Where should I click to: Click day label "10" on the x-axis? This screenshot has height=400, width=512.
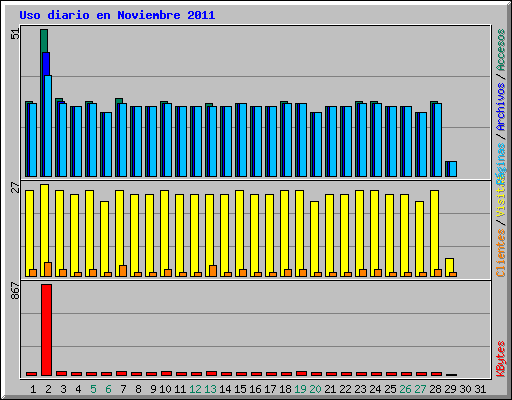coord(165,389)
